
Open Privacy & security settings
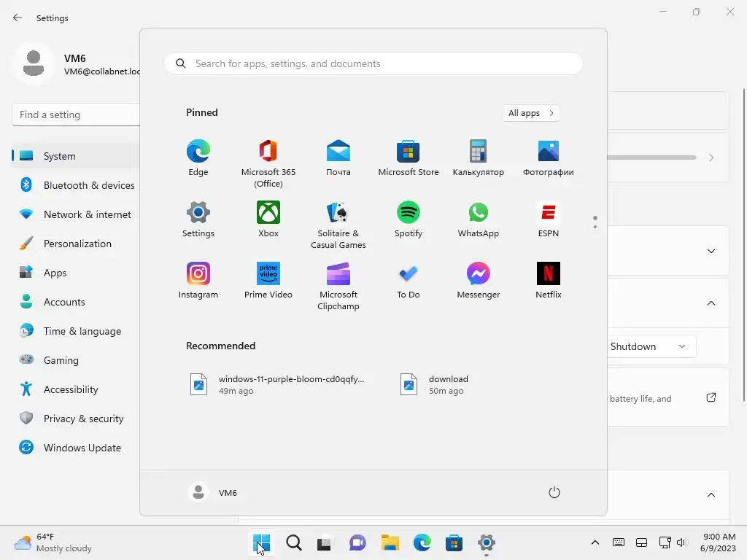(76, 419)
